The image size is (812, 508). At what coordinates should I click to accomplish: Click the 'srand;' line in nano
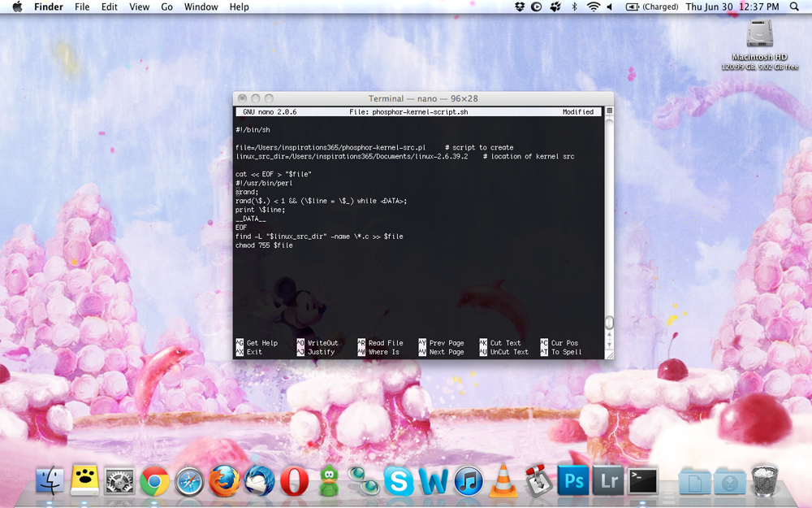(247, 192)
